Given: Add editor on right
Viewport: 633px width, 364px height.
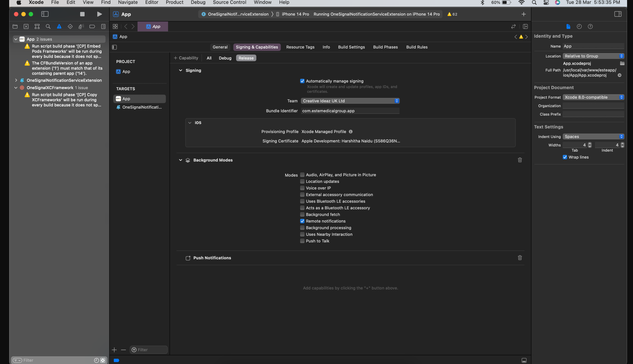Looking at the screenshot, I should 525,26.
